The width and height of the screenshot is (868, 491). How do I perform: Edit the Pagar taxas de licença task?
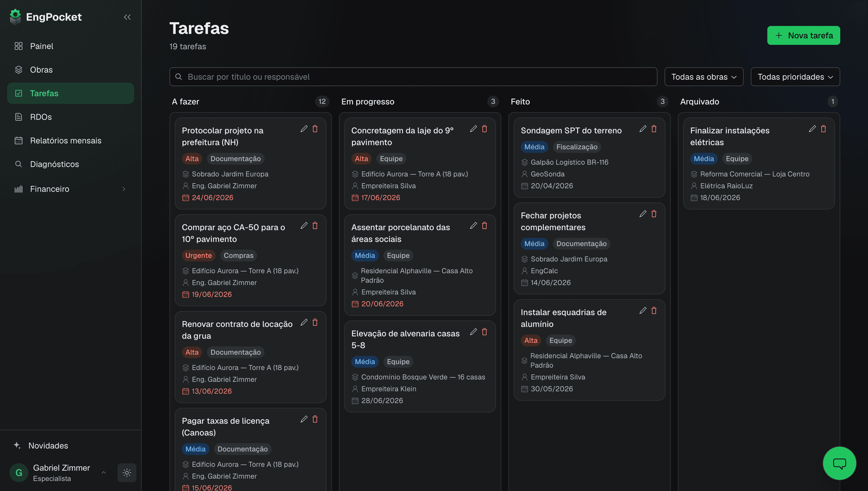tap(304, 419)
